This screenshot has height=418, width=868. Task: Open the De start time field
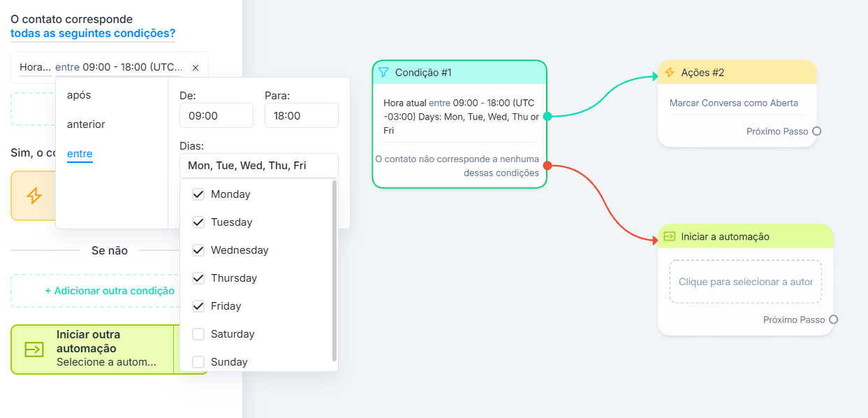[216, 115]
